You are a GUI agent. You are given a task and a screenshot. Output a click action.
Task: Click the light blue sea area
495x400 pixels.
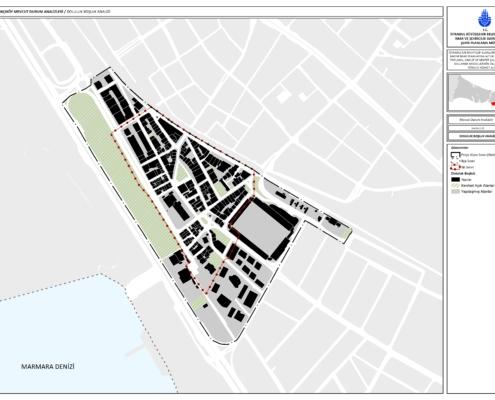(67, 337)
